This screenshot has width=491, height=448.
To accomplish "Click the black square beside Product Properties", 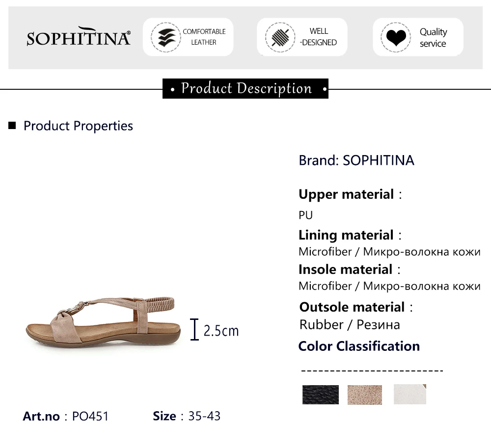I will click(12, 126).
